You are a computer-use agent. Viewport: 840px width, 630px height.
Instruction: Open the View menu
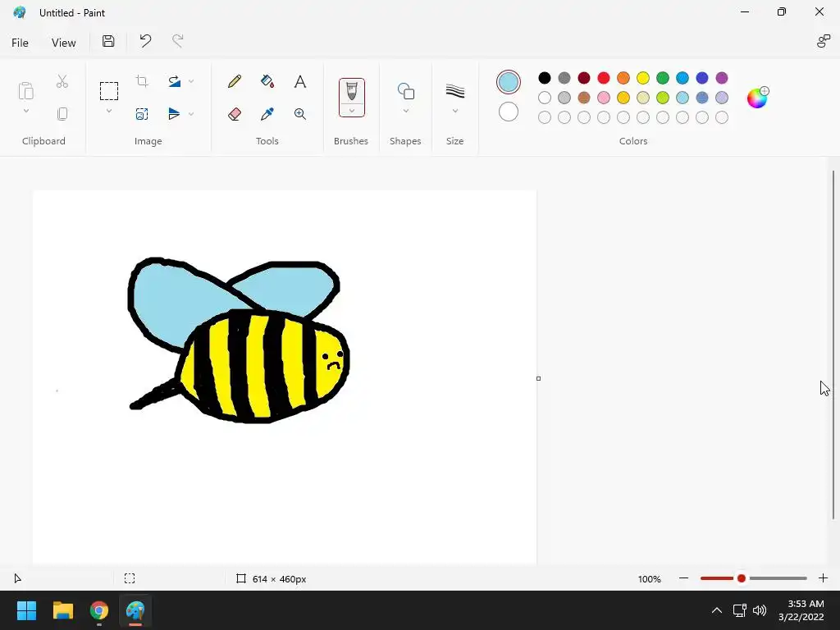64,43
